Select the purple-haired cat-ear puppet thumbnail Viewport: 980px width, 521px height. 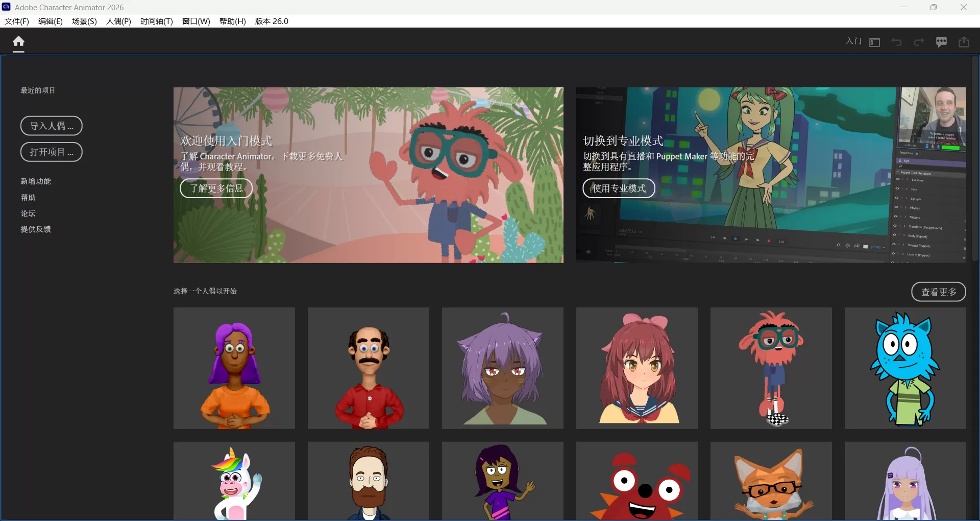[x=502, y=368]
